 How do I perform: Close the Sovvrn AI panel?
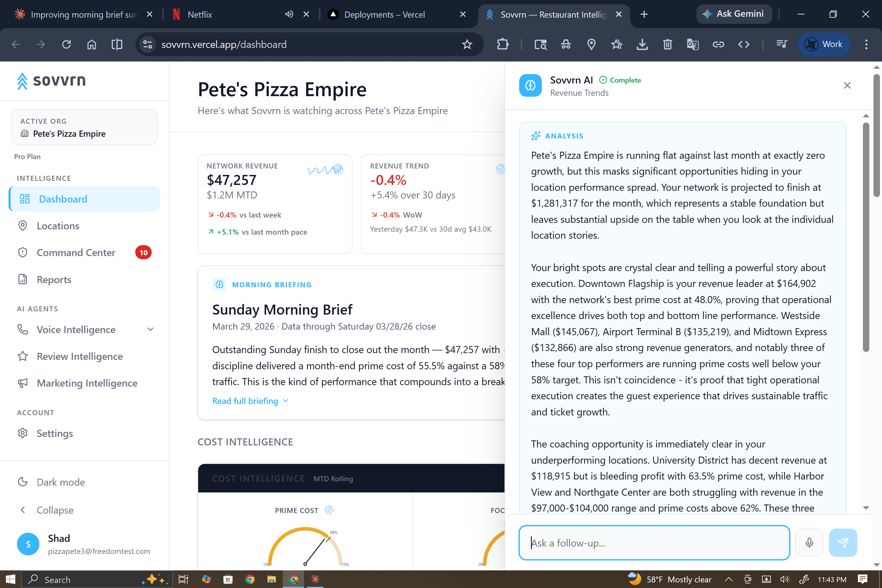pyautogui.click(x=847, y=86)
